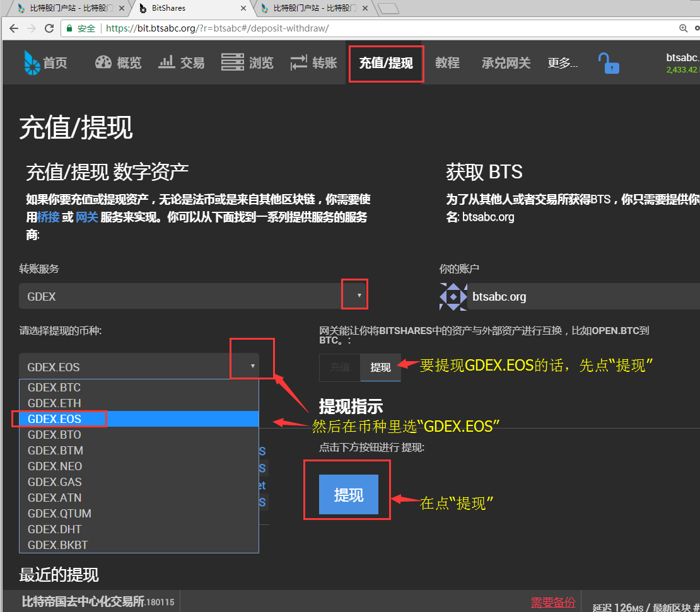Viewport: 700px width, 612px height.
Task: Open the 教程 menu item
Action: (x=447, y=63)
